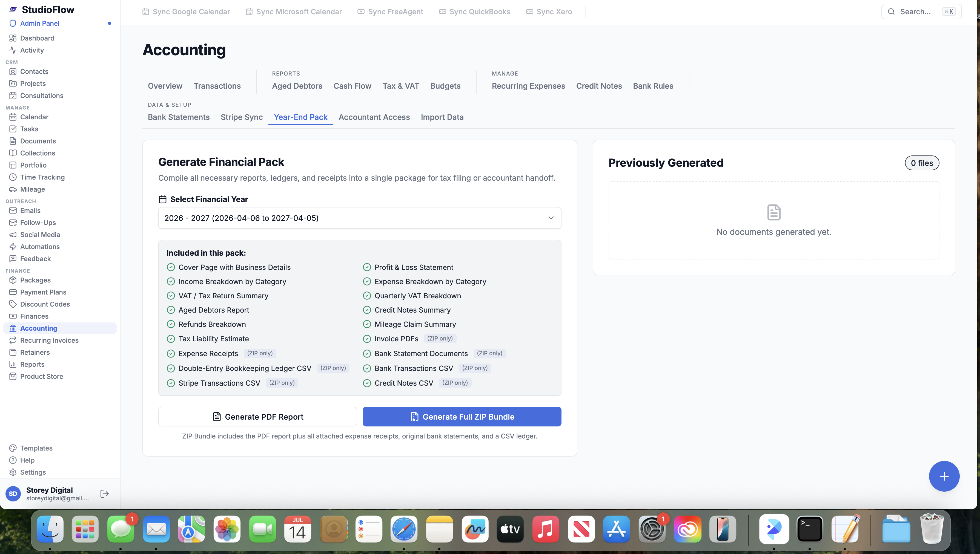Click Sync Xero button
The image size is (980, 554).
point(549,11)
